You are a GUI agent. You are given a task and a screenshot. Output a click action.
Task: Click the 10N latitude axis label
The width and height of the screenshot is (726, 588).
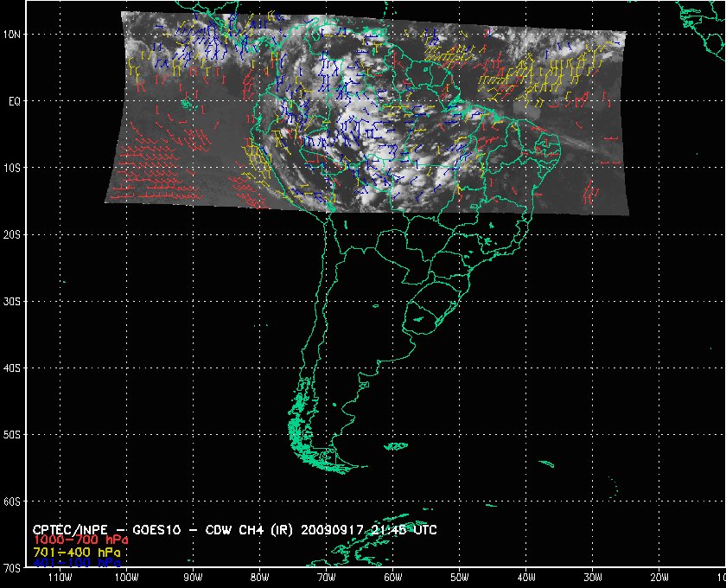point(15,35)
